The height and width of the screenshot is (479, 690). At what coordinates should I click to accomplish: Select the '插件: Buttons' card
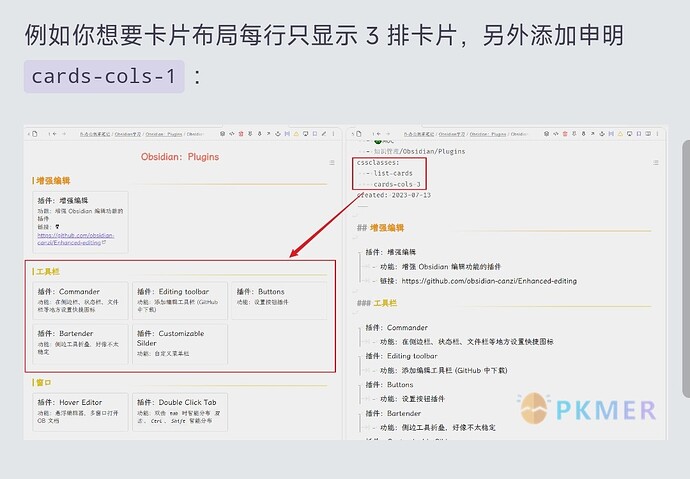(279, 300)
